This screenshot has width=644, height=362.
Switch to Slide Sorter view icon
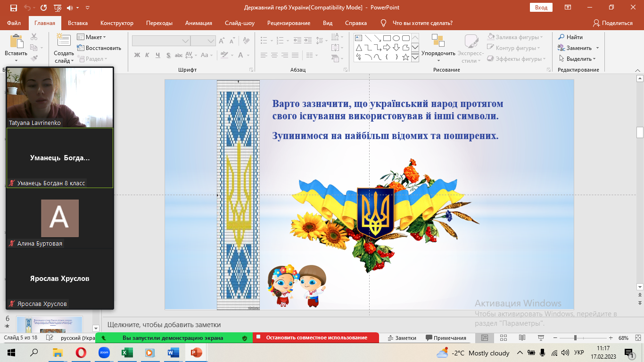coord(504,338)
